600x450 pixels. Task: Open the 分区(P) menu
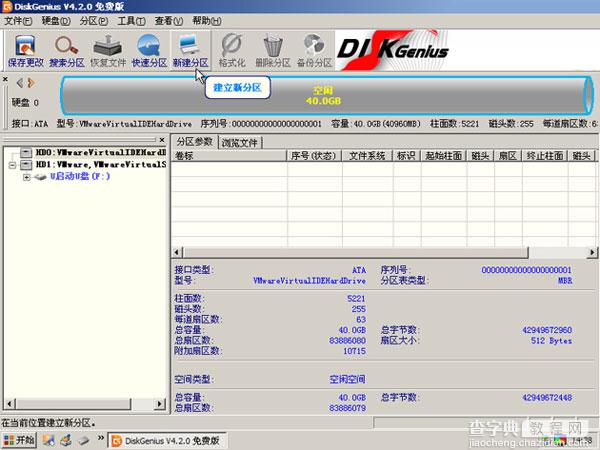pyautogui.click(x=94, y=21)
